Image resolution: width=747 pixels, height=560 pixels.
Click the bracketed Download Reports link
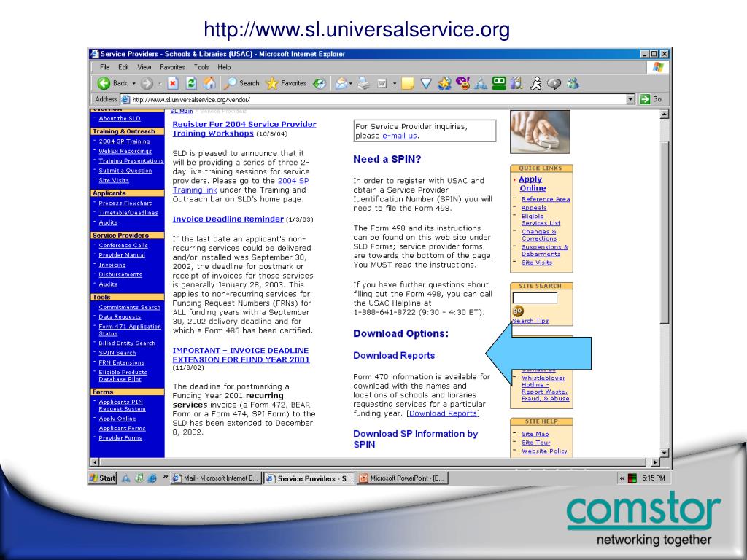pos(443,413)
